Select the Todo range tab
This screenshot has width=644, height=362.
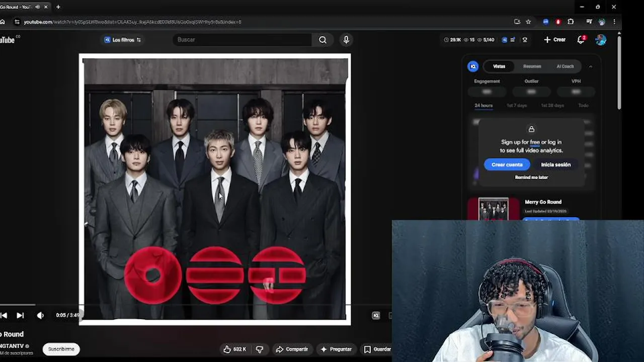click(583, 106)
